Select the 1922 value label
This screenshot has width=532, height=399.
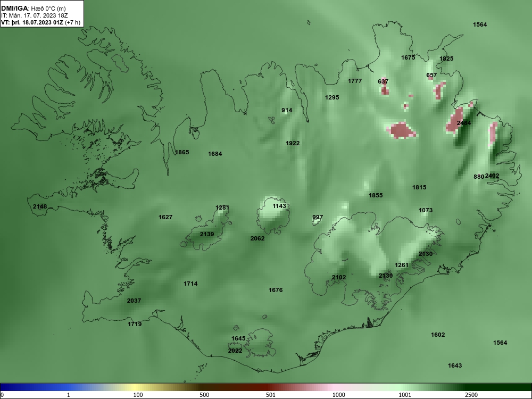tap(293, 144)
